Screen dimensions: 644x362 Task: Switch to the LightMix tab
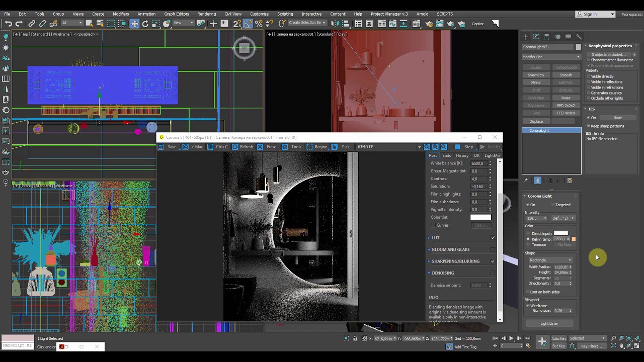click(492, 155)
